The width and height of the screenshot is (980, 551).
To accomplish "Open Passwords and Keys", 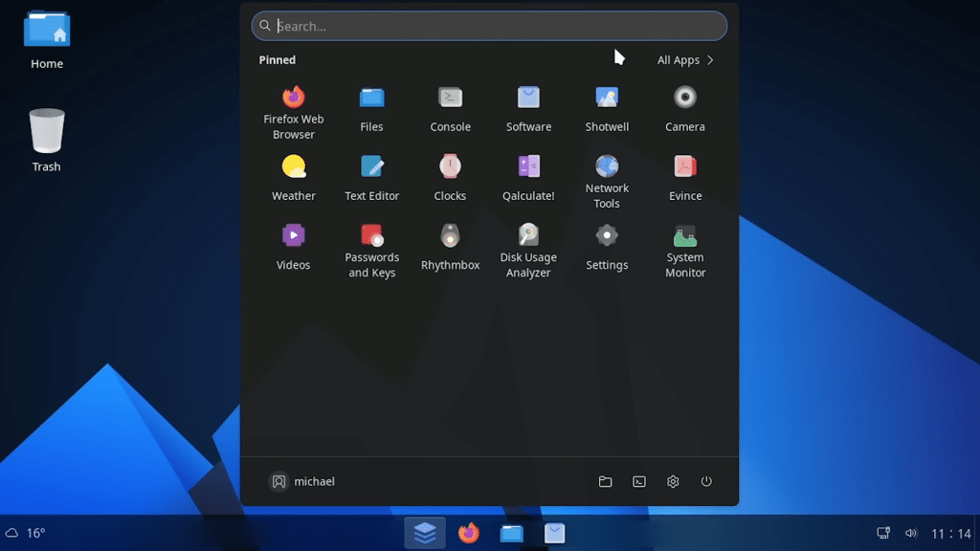I will 371,236.
